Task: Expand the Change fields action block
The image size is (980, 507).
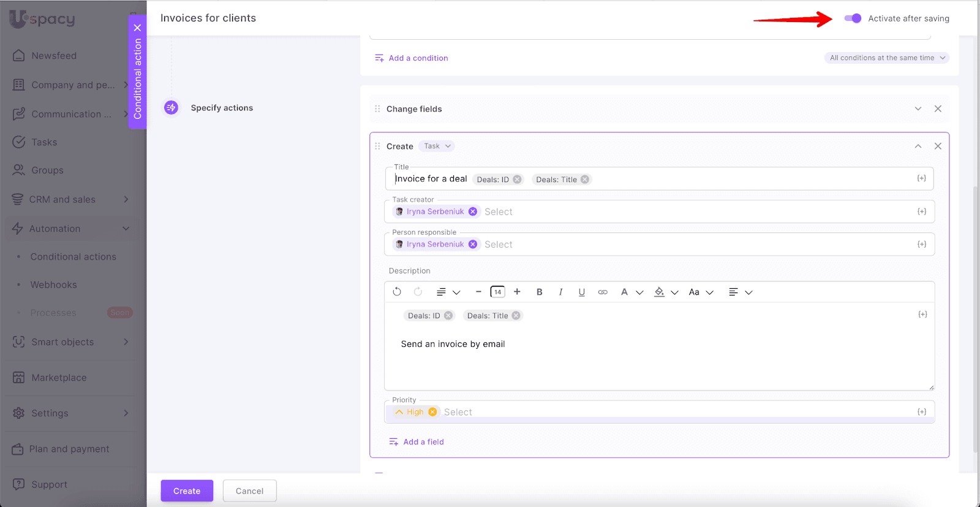Action: click(918, 109)
